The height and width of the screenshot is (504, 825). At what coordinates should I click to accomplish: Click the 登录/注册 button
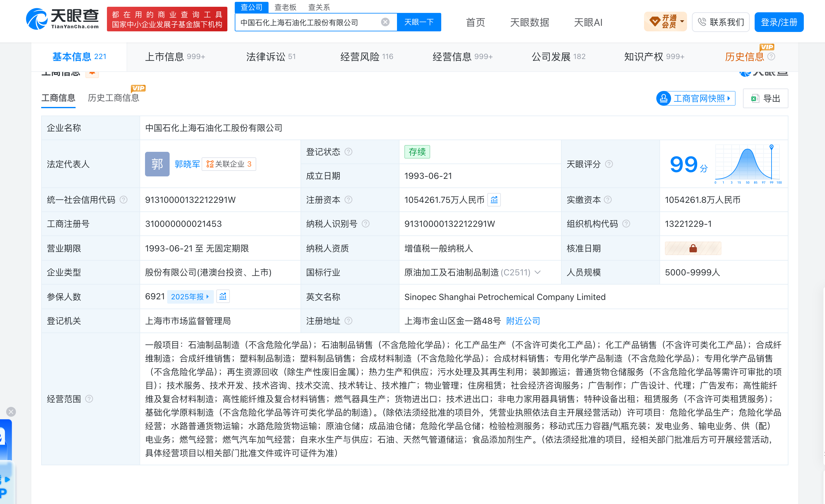(x=779, y=22)
